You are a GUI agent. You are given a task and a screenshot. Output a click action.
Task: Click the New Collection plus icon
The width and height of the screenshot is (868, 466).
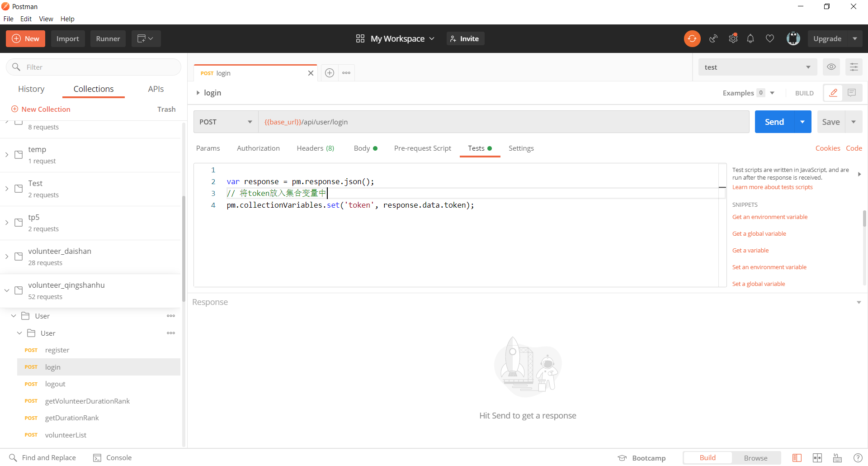pyautogui.click(x=14, y=109)
